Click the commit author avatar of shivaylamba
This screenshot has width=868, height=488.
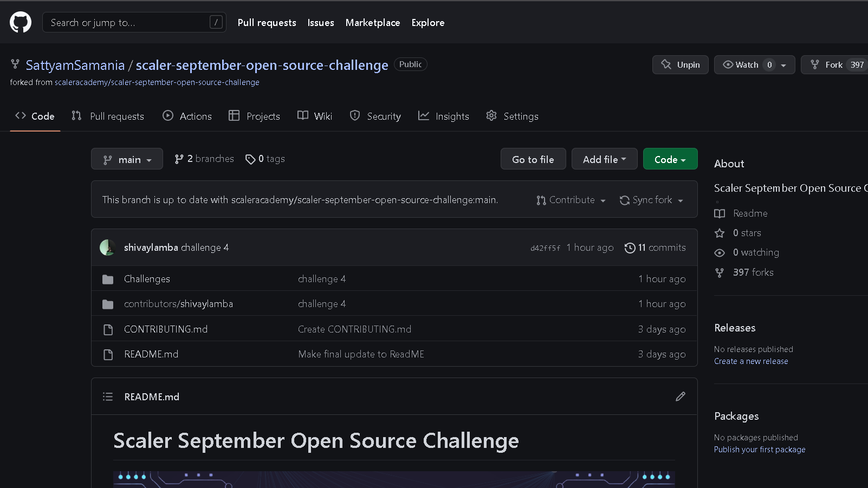tap(107, 247)
